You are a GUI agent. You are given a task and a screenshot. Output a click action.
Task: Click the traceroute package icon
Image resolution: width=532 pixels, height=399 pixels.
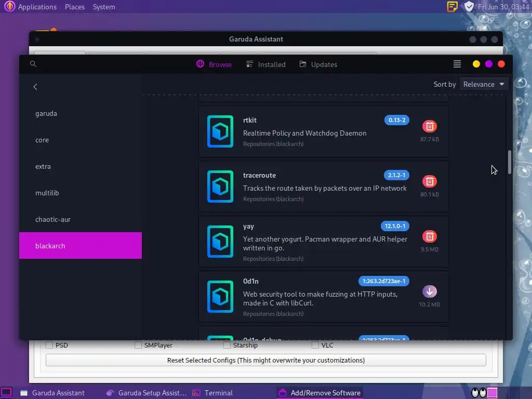click(x=220, y=187)
